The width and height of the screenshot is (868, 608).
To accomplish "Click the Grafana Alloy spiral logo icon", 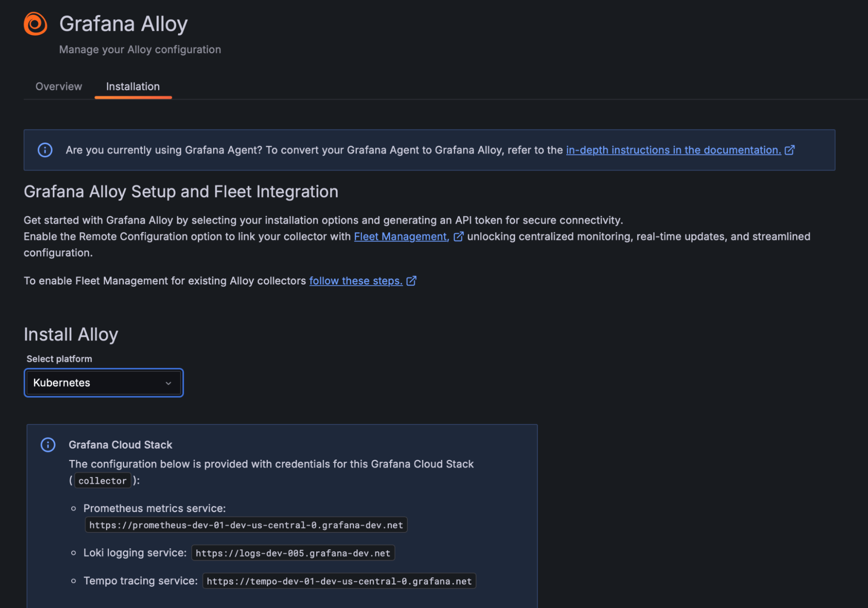I will (x=35, y=23).
